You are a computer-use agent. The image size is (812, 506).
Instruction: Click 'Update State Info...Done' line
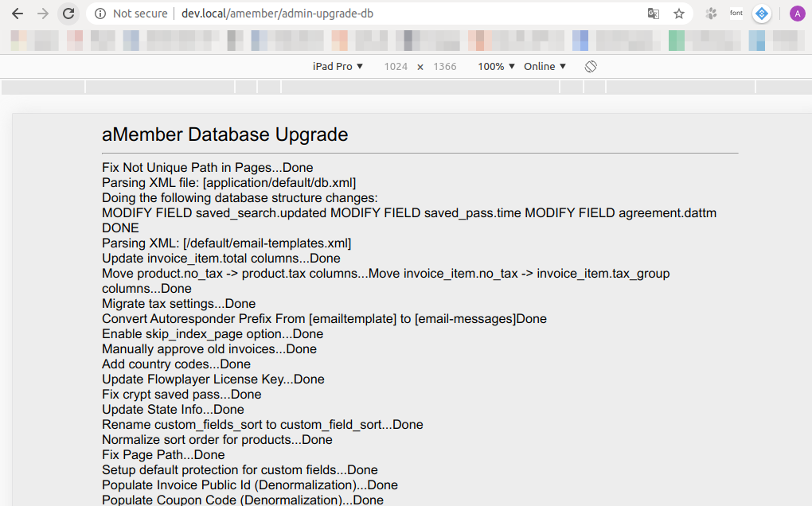coord(173,409)
